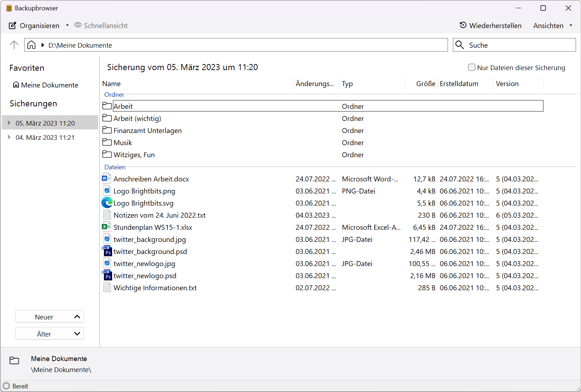Click the Excel icon of Stundenplan WS15-1.xlsx

(107, 227)
